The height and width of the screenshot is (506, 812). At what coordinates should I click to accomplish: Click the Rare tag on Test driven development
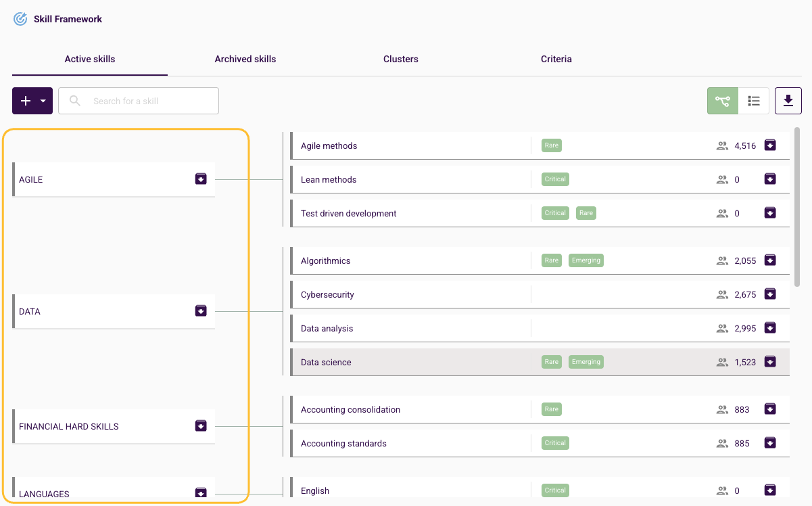tap(586, 213)
